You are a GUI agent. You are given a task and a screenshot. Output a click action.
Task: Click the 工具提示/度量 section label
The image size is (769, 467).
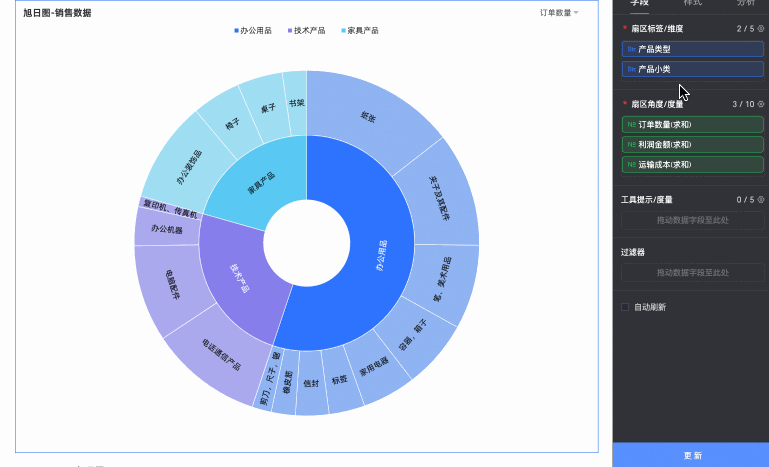tap(646, 200)
